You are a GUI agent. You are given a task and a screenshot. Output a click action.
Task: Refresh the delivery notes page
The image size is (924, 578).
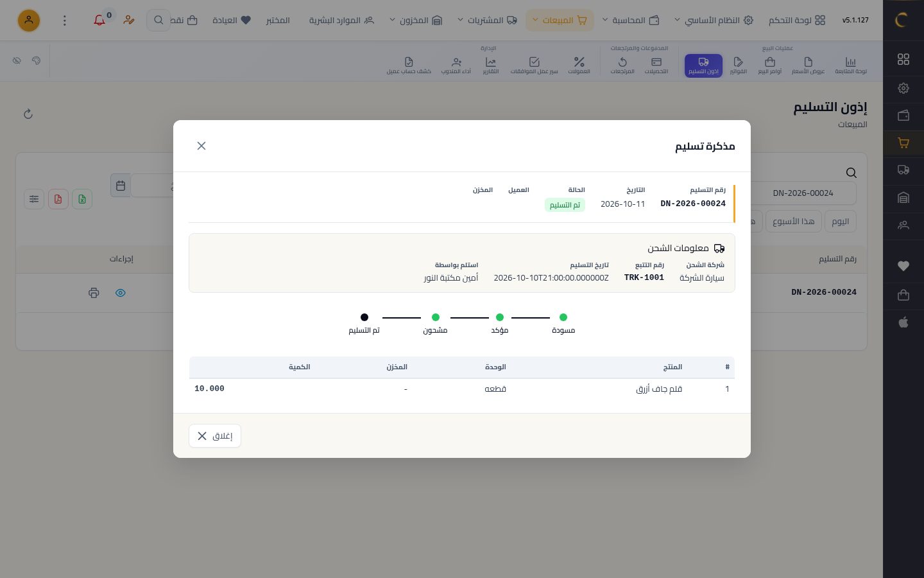(28, 114)
